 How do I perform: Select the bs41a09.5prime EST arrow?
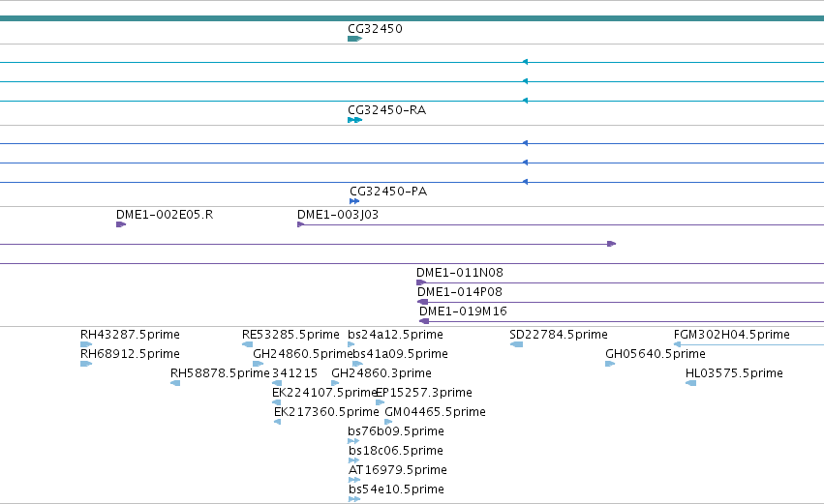[x=357, y=365]
